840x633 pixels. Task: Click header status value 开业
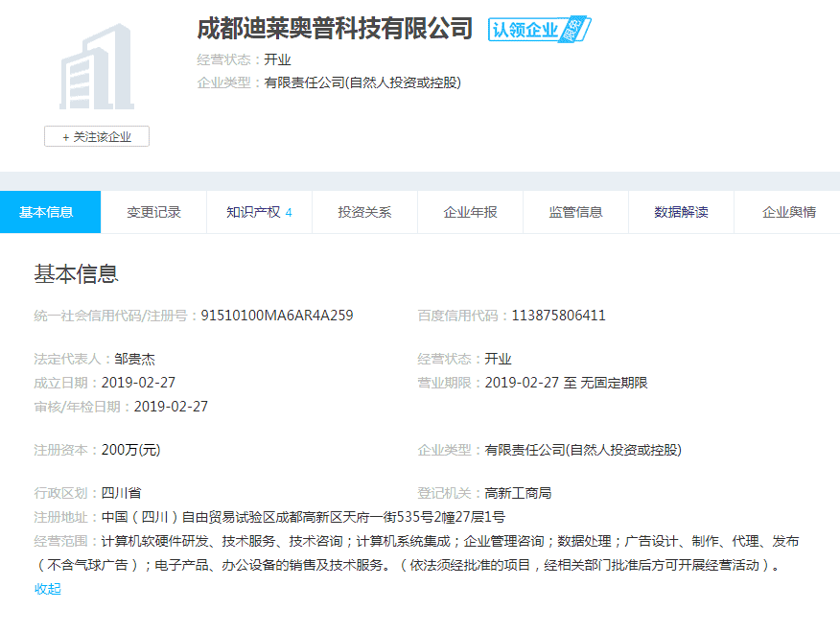(277, 59)
